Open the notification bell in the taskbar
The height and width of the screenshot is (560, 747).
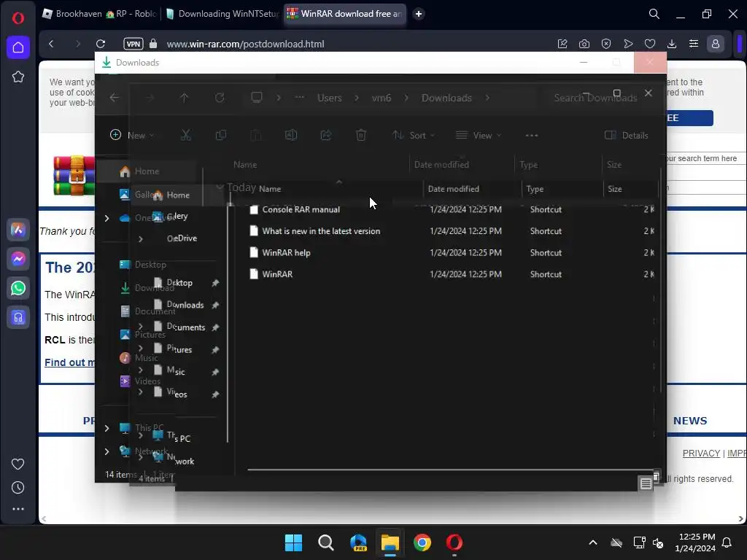pos(727,542)
